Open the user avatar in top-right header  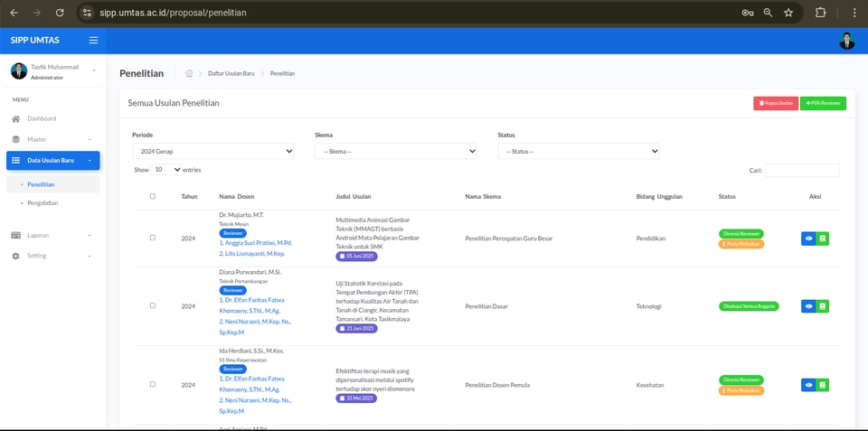(x=846, y=41)
